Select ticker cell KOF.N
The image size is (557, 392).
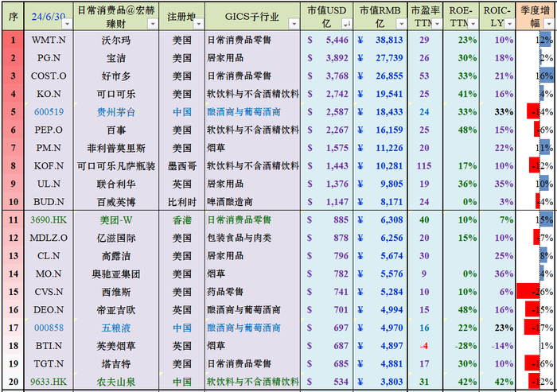49,166
